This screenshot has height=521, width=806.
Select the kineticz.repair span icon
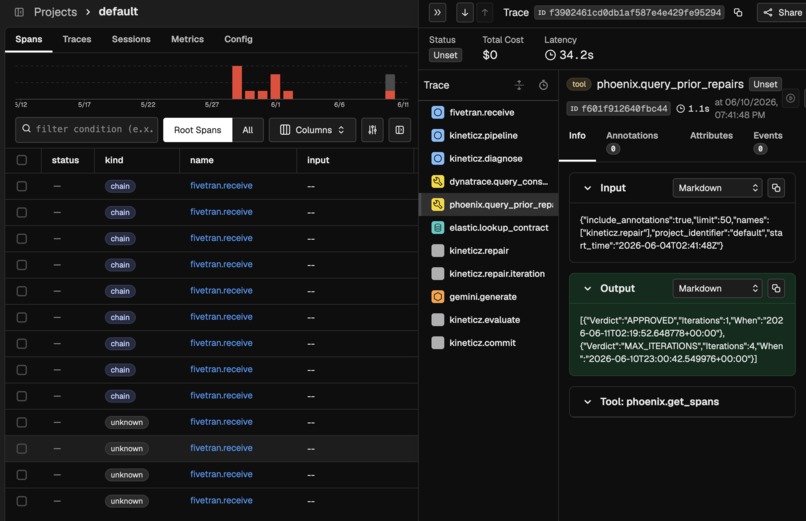point(437,251)
